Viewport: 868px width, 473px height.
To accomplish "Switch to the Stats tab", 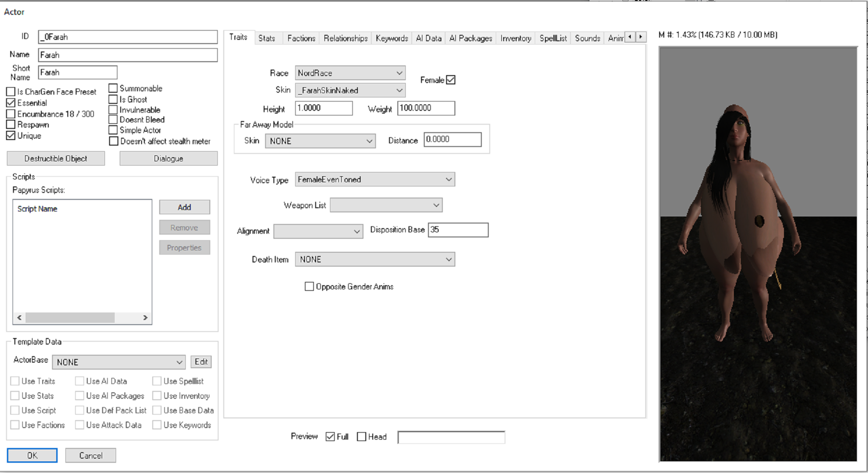I will tap(267, 38).
